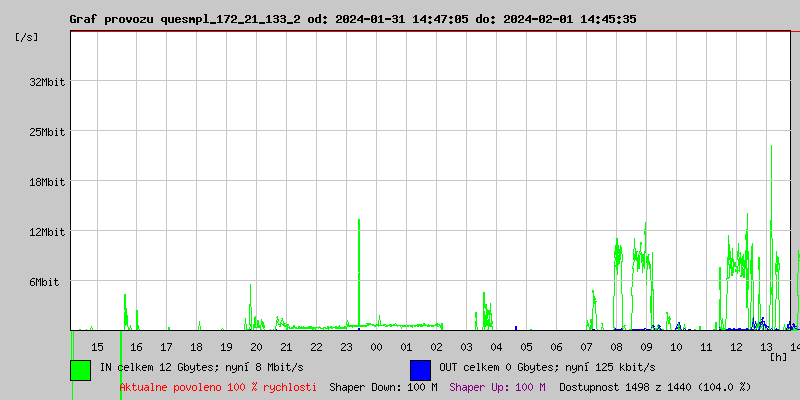The width and height of the screenshot is (800, 400).
Task: Click the hour 23 marker on time axis
Action: 346,347
